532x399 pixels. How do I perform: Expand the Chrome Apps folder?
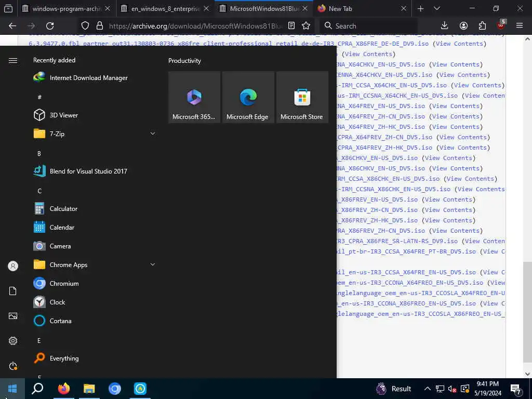coord(153,264)
